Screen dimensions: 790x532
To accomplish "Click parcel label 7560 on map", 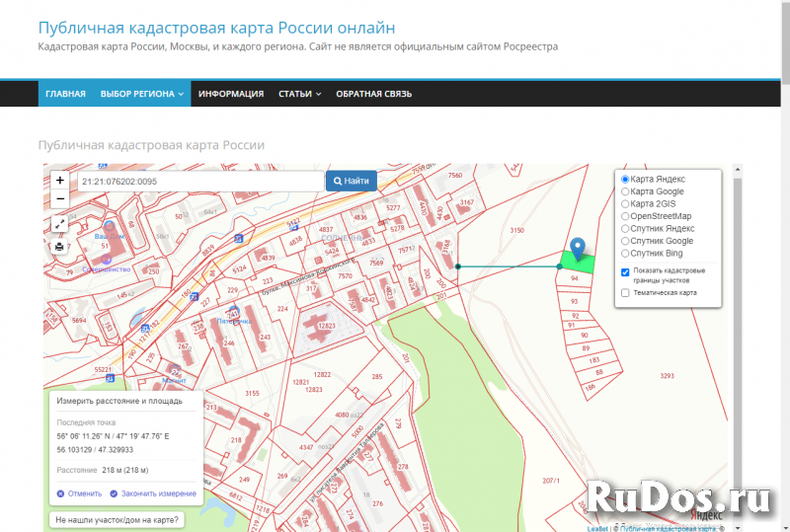I will coord(455,176).
